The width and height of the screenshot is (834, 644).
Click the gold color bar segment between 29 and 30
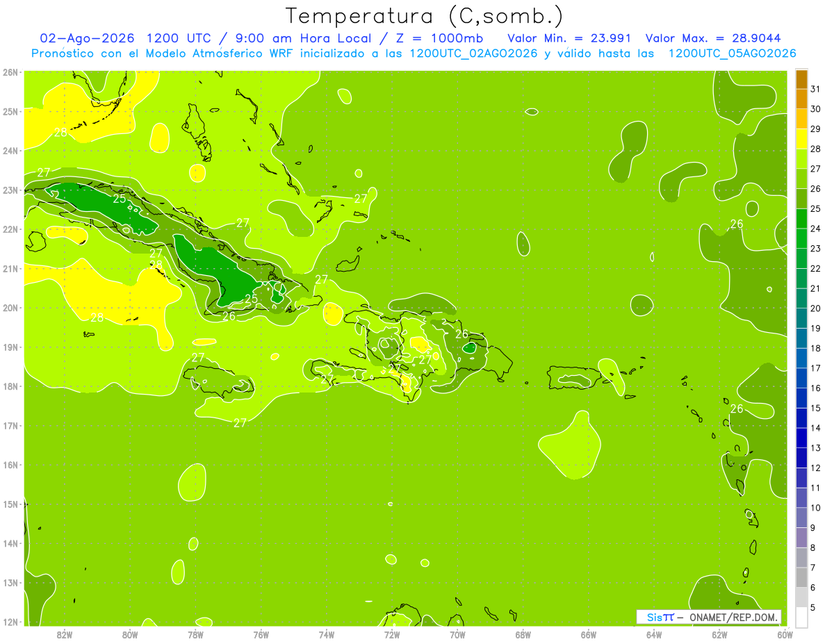[801, 119]
